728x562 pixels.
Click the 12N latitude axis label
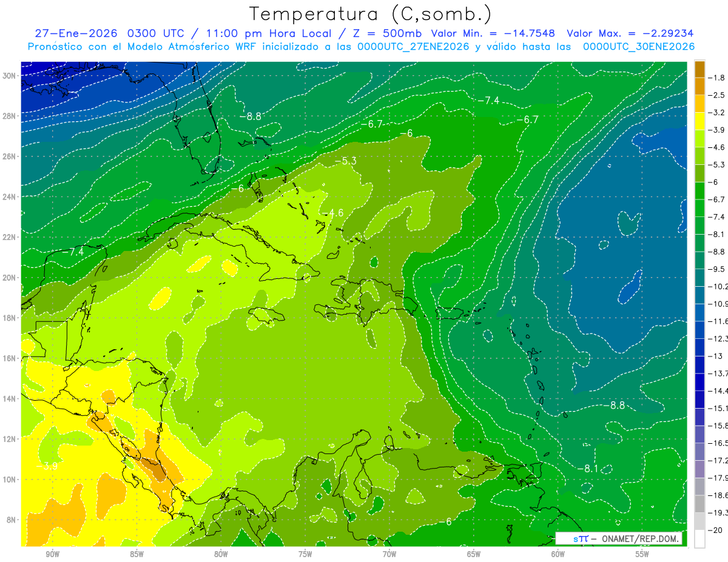pyautogui.click(x=10, y=439)
